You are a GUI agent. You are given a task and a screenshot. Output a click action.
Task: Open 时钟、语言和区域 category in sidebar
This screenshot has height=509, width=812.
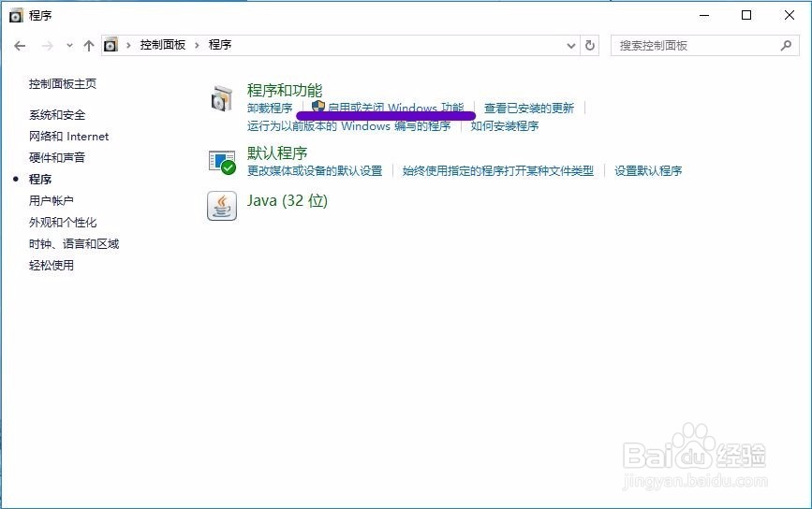(74, 243)
